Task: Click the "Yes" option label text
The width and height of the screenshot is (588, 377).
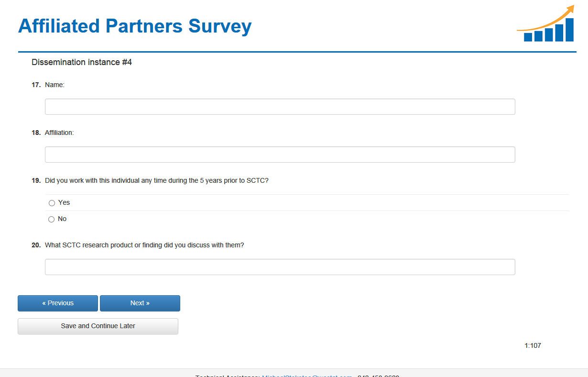Action: (64, 203)
